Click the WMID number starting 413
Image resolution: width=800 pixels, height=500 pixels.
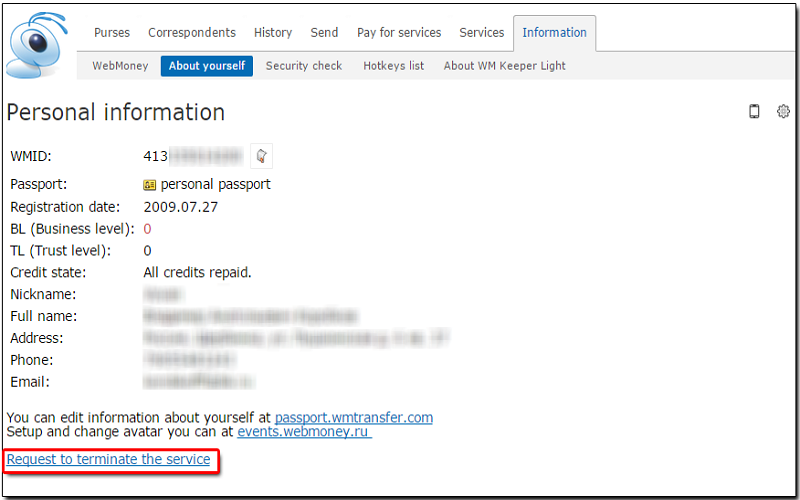tap(194, 156)
